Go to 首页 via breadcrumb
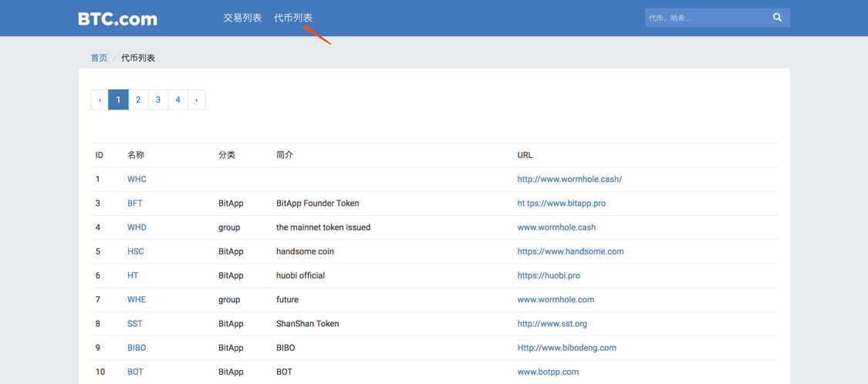 click(x=99, y=58)
